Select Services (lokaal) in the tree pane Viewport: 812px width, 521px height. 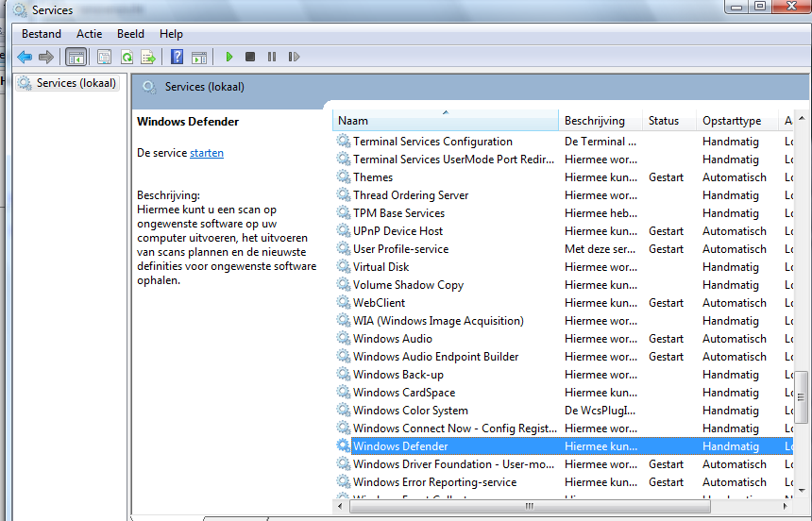(67, 83)
